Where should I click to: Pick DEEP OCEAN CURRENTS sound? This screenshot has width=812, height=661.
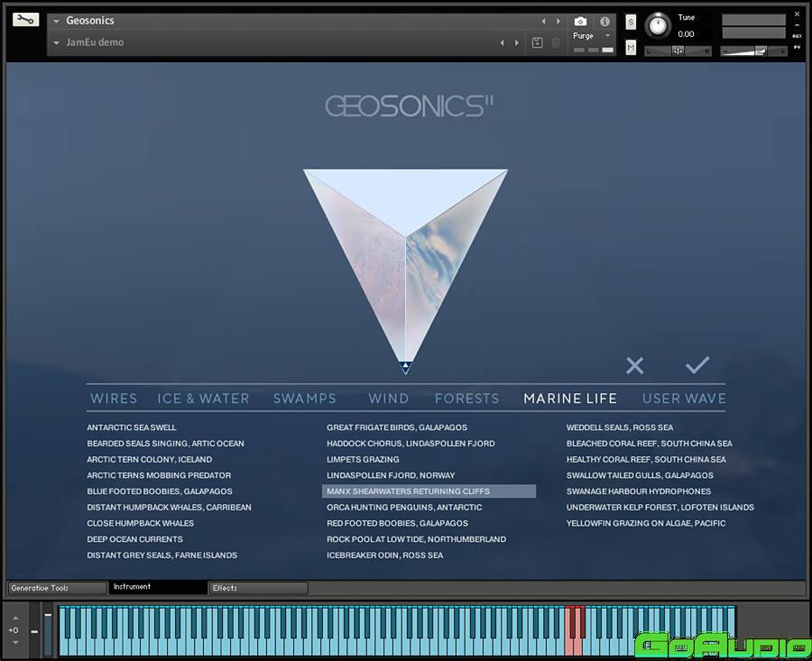[135, 539]
